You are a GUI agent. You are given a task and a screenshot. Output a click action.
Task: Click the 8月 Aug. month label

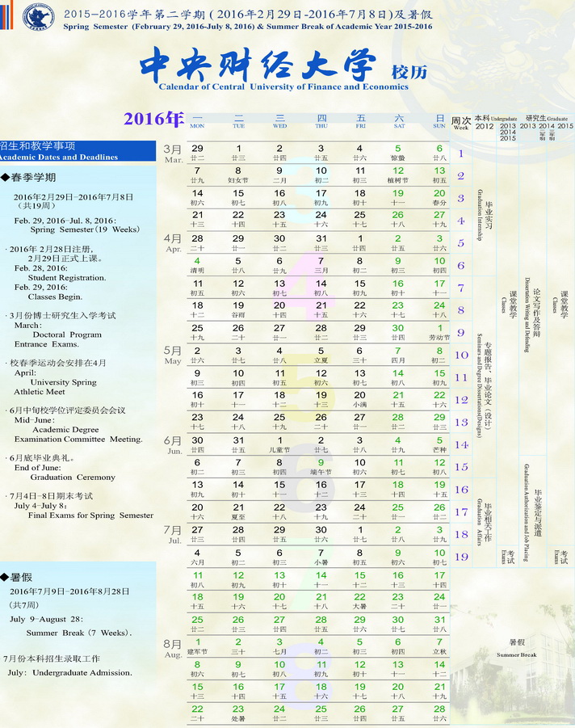(x=173, y=647)
